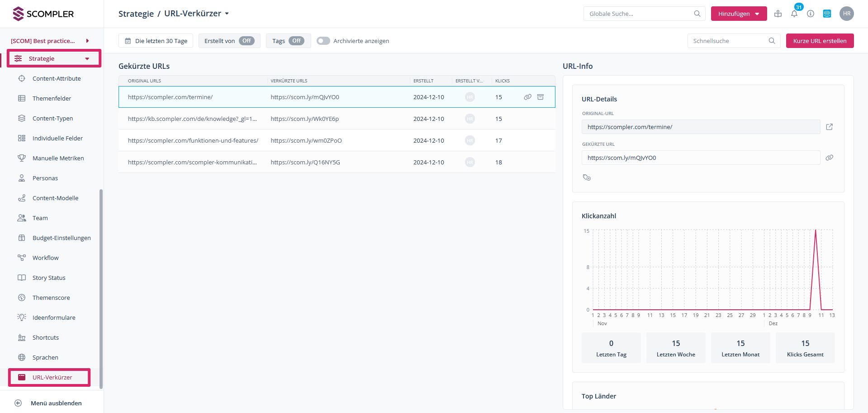This screenshot has width=868, height=413.
Task: Copy link icon in selected URL row
Action: (527, 97)
